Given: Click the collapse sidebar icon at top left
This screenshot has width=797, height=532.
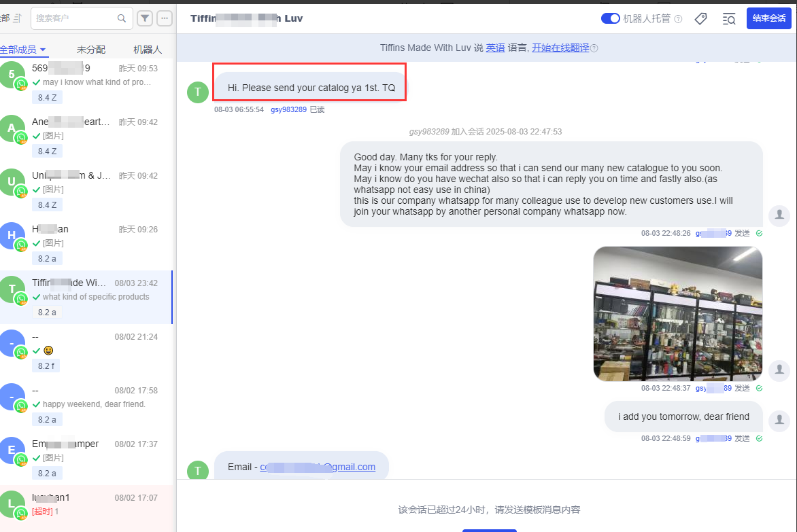Looking at the screenshot, I should point(17,18).
